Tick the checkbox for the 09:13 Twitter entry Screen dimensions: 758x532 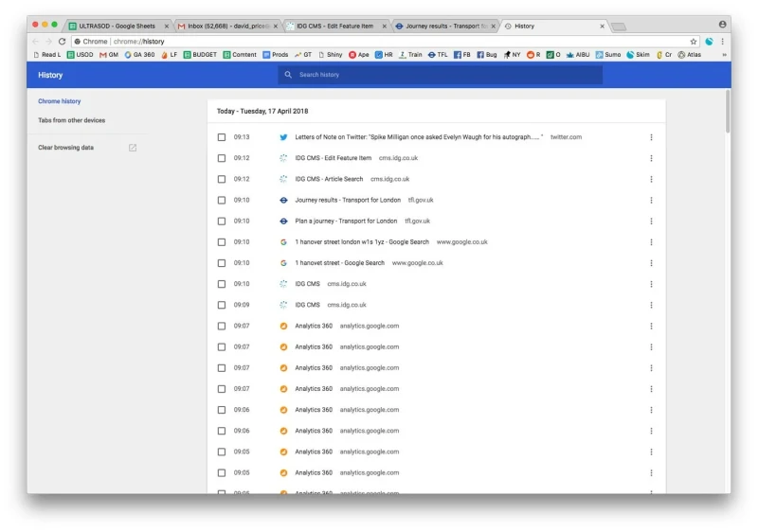click(222, 137)
